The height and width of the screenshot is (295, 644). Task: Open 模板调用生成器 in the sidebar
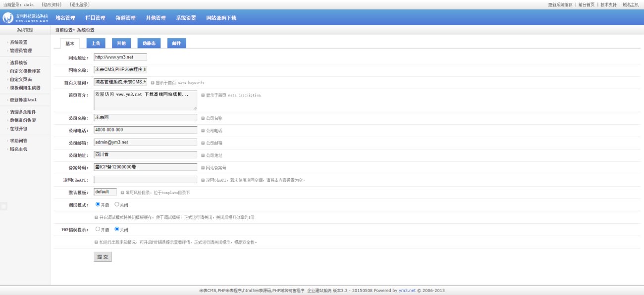coord(25,88)
